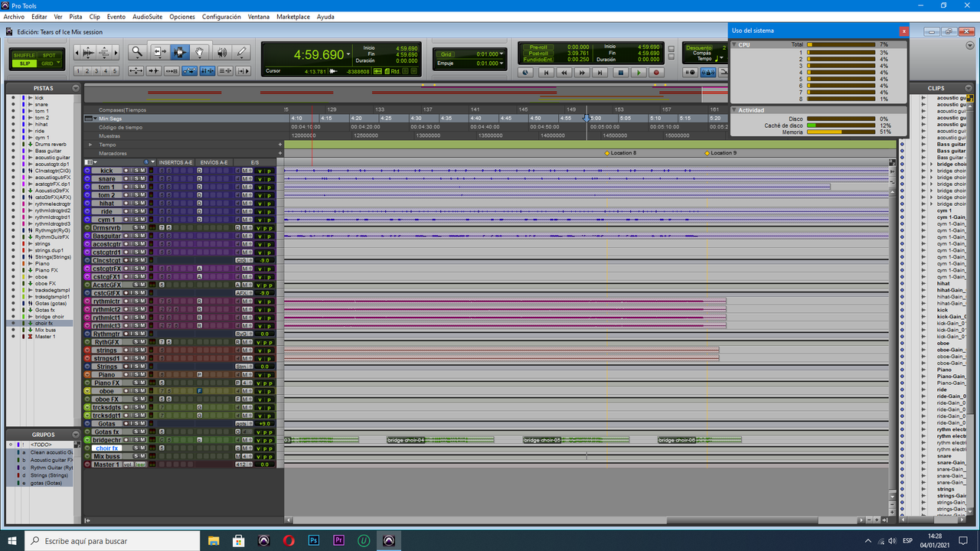
Task: Open the Ventana menu
Action: pos(259,16)
